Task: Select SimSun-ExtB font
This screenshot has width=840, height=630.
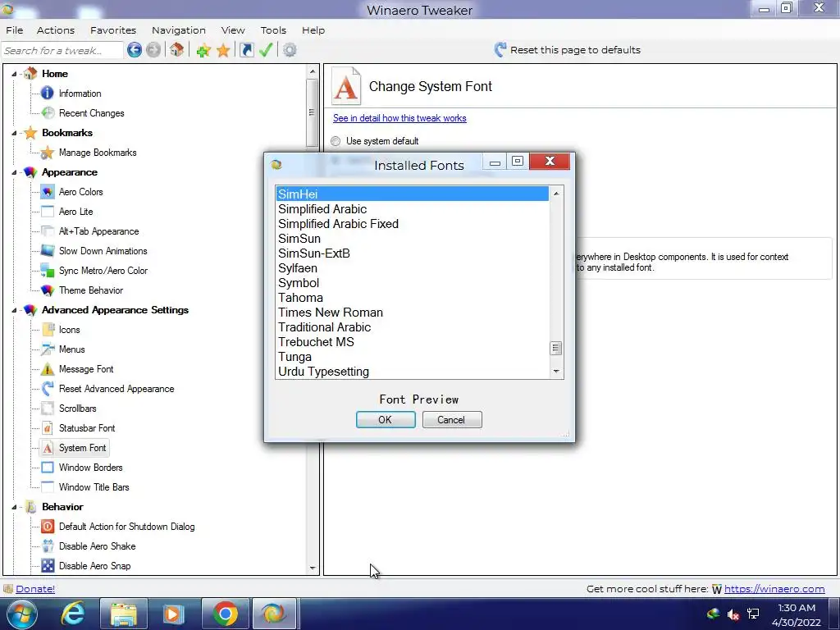Action: 412,253
